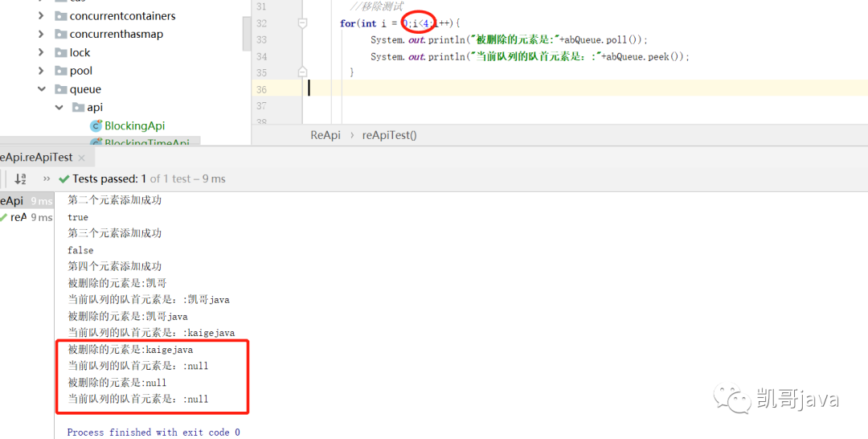Collapse the queue folder
The height and width of the screenshot is (439, 868).
coord(42,89)
